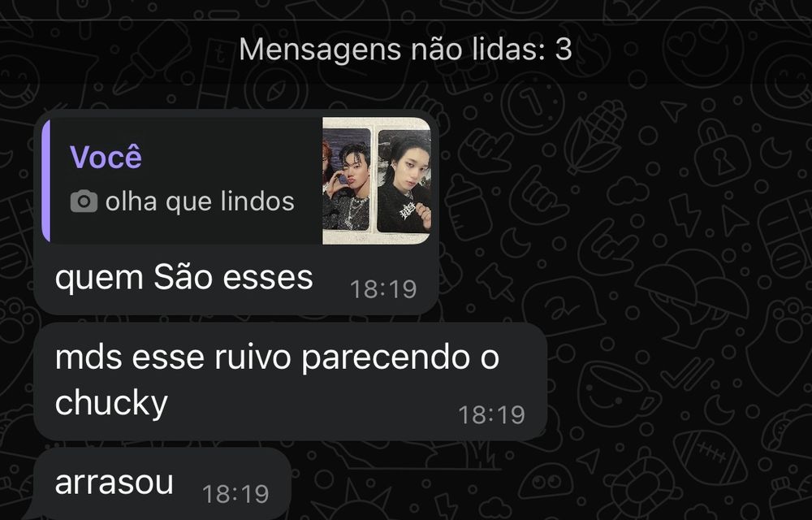This screenshot has height=520, width=812.
Task: Tap the text 'quem São esses'
Action: coord(184,277)
